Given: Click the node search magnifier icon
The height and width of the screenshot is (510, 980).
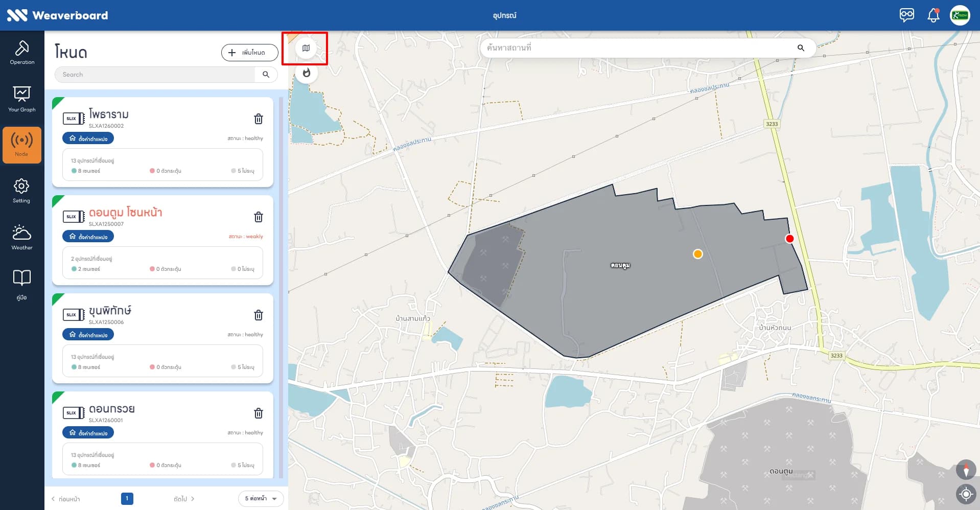Looking at the screenshot, I should [x=266, y=75].
